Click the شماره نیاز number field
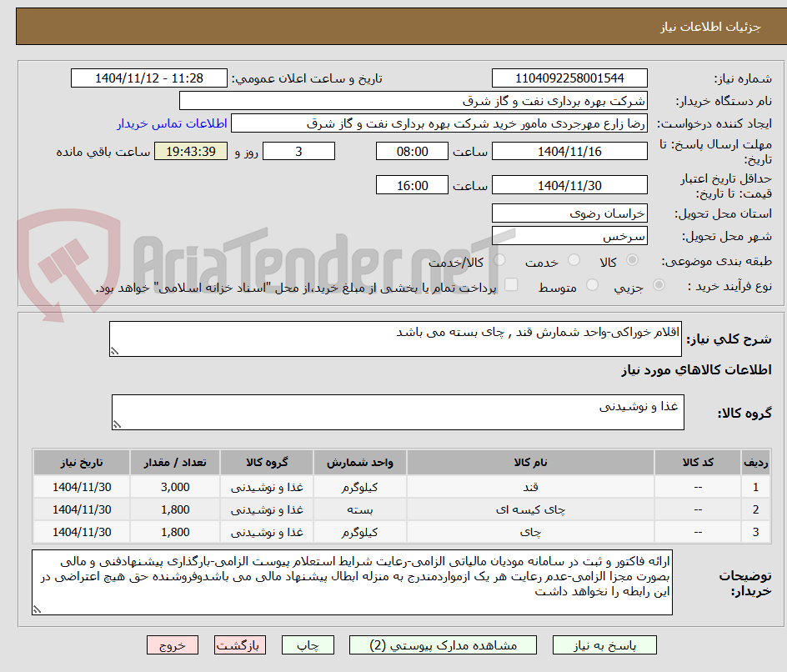Screen dimensions: 787x672 pos(569,78)
